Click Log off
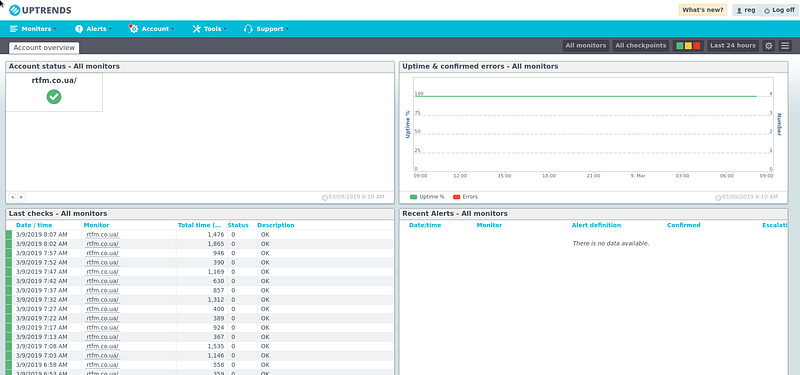Screen dimensions: 800x375 click(779, 10)
